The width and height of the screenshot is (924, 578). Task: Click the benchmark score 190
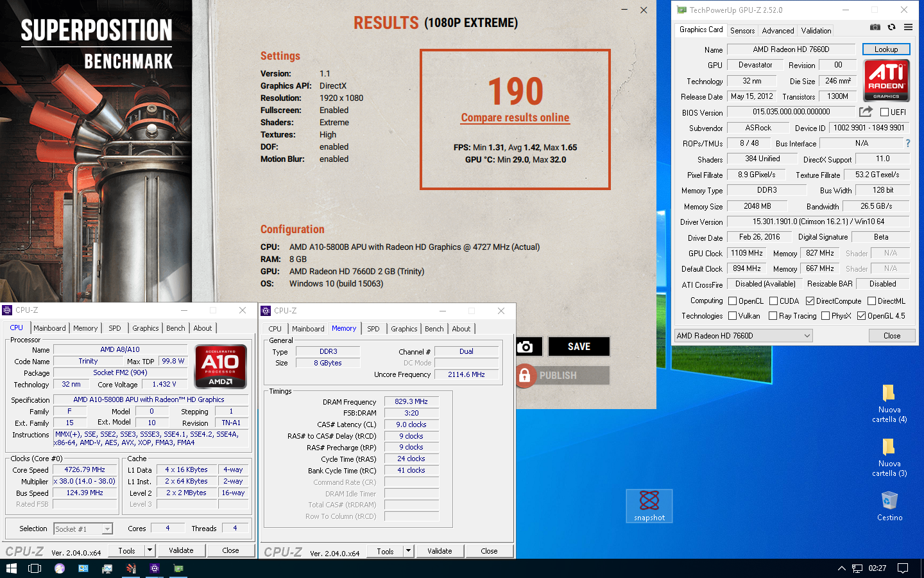coord(515,91)
